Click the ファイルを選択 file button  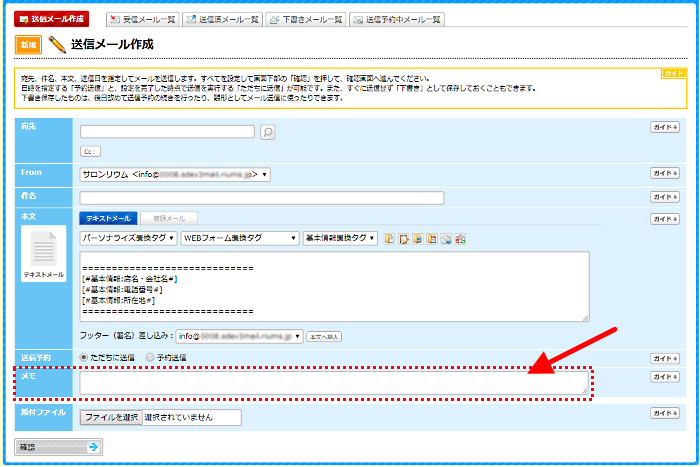pyautogui.click(x=111, y=417)
